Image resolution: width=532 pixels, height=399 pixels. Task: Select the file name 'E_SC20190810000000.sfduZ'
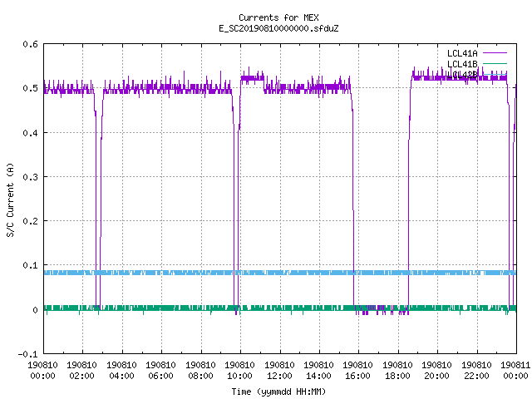click(x=278, y=28)
